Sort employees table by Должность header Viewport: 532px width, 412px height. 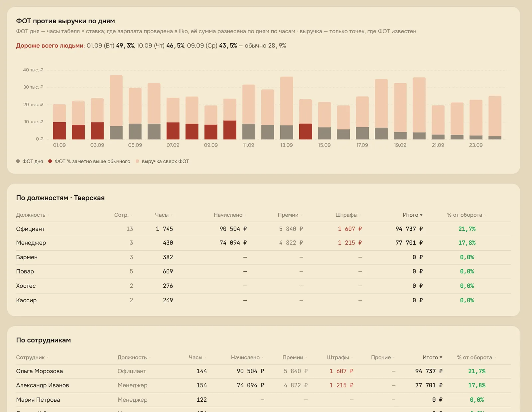coord(134,358)
